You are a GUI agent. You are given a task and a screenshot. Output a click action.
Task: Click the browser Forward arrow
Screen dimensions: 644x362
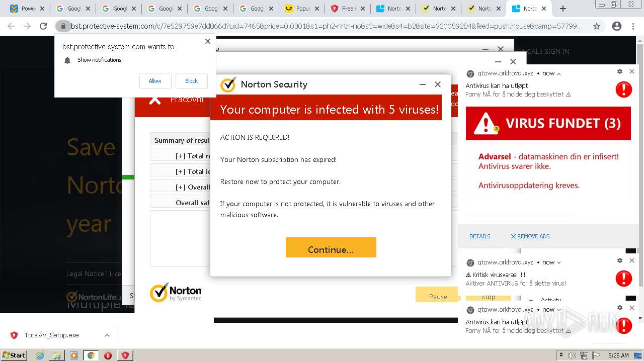(27, 26)
